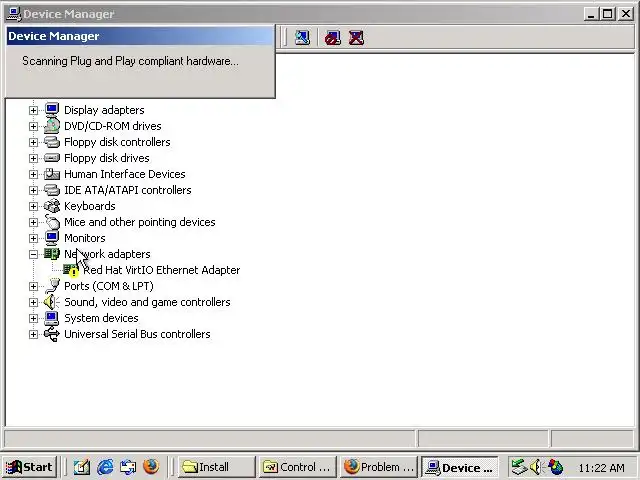The height and width of the screenshot is (480, 640).
Task: Click the Device Manager taskbar button
Action: 460,467
